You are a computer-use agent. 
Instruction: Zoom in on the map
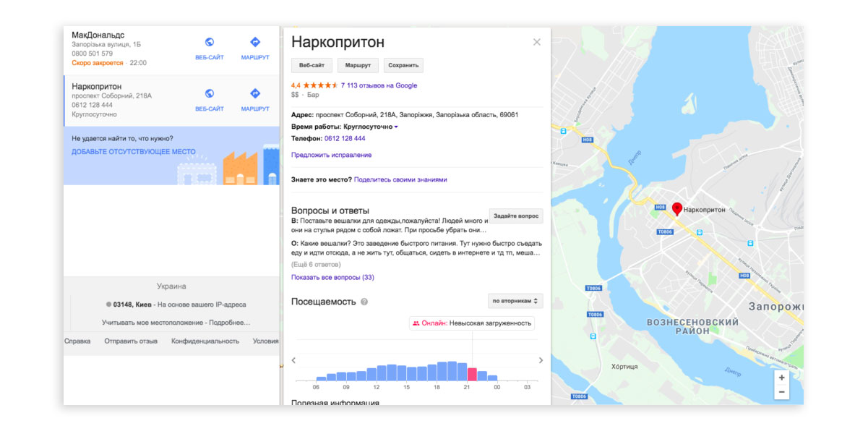781,378
